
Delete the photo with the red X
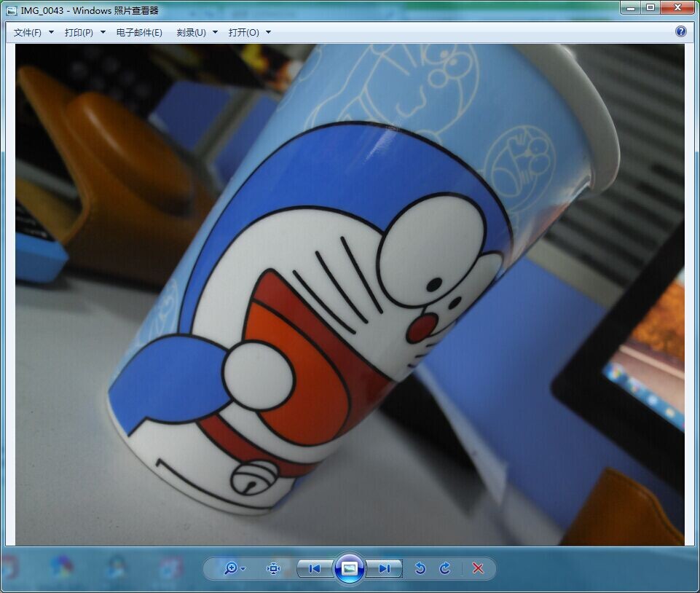[478, 568]
